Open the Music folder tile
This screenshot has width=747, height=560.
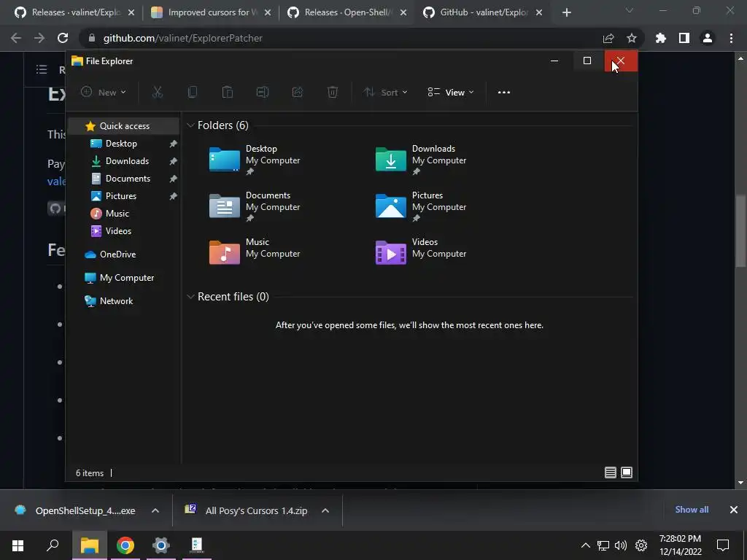[x=255, y=252]
